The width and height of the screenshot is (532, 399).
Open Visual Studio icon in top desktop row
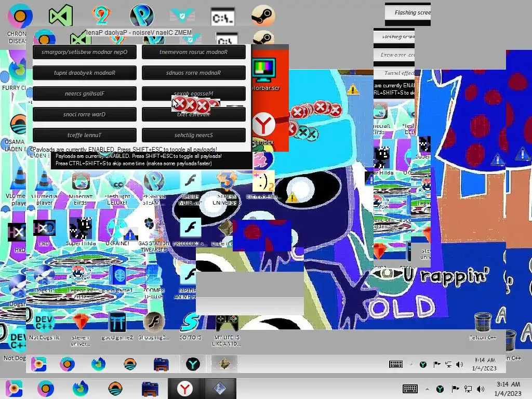60,15
